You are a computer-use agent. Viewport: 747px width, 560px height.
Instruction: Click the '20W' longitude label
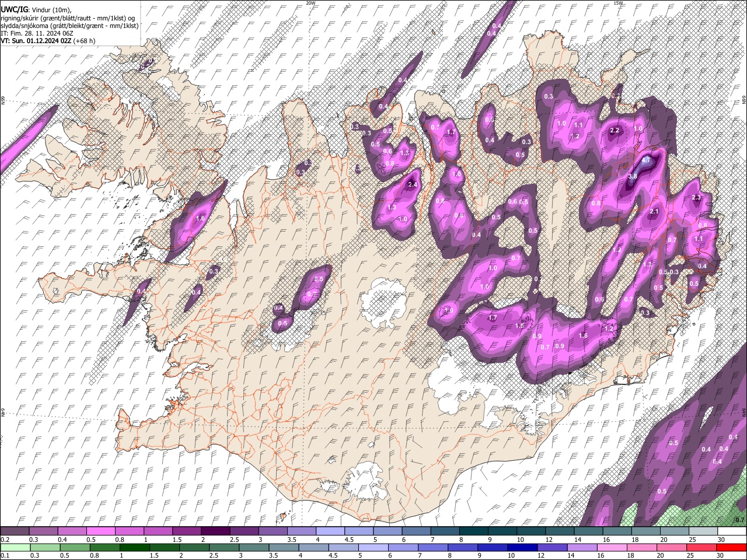point(311,3)
